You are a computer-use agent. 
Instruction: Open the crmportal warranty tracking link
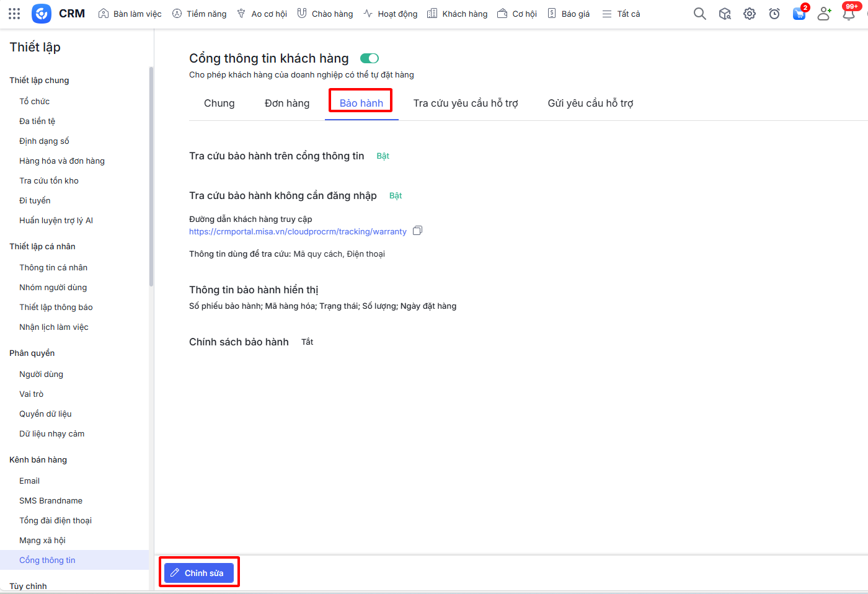coord(298,231)
